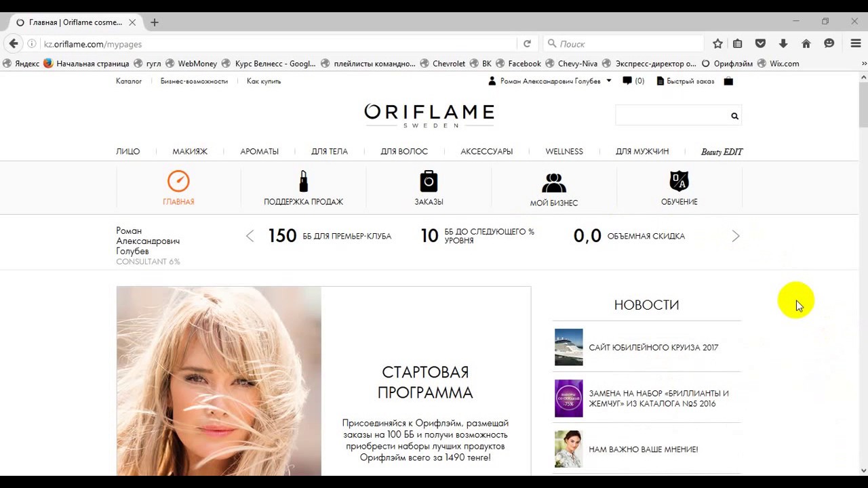
Task: Click the page vertical scrollbar thumb
Action: tap(863, 105)
